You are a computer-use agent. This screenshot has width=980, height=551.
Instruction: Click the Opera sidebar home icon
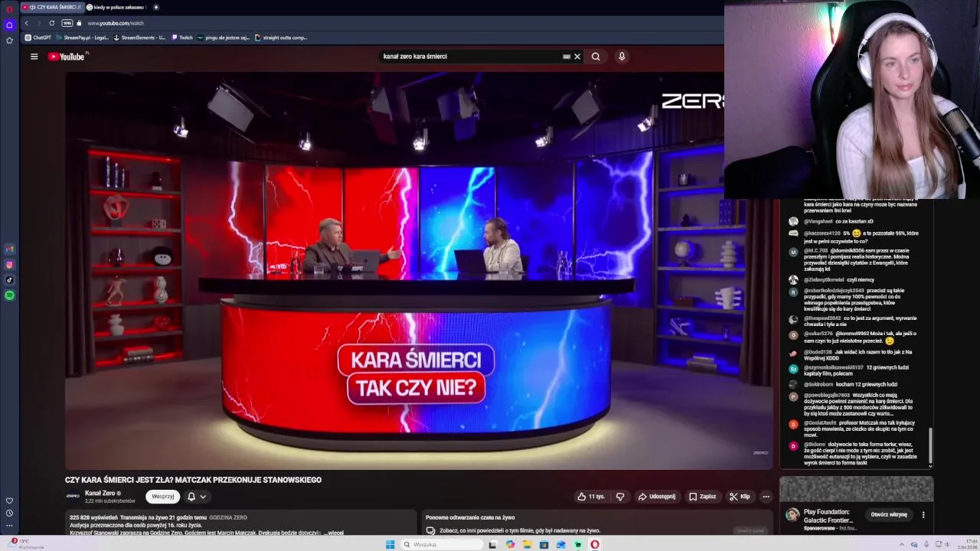point(9,24)
